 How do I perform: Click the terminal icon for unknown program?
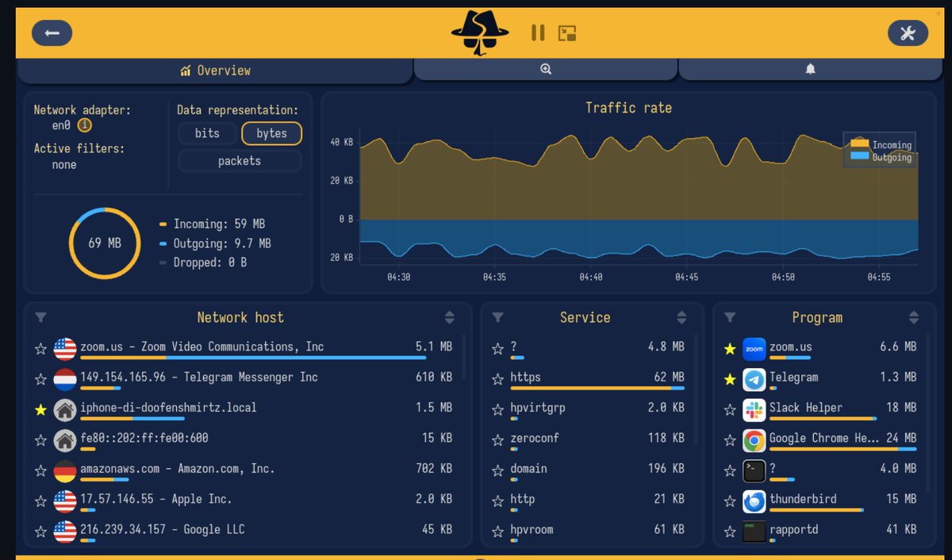[754, 471]
